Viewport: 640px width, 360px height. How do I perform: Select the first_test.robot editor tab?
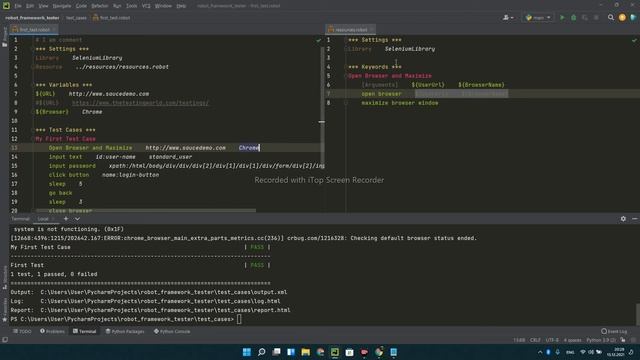34,29
